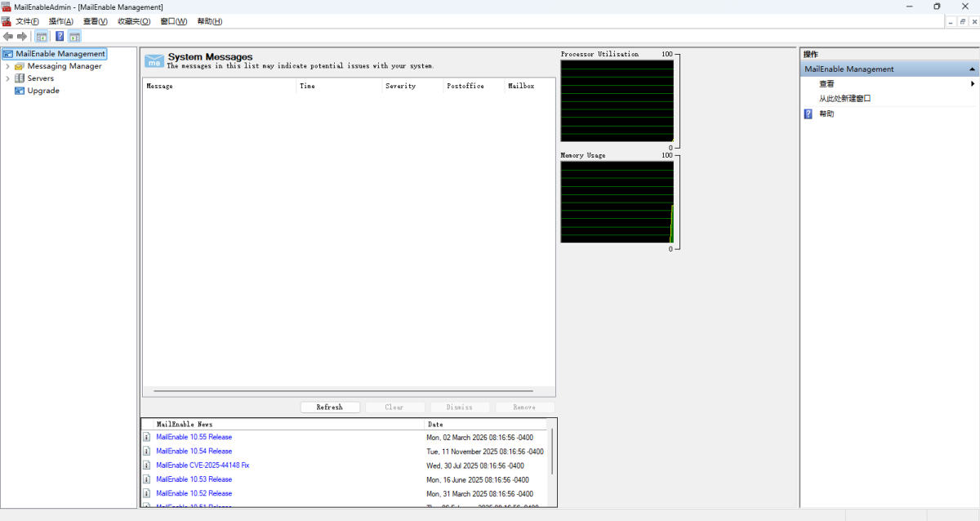Click the Forward arrow in the toolbar
The height and width of the screenshot is (521, 980).
pyautogui.click(x=22, y=37)
